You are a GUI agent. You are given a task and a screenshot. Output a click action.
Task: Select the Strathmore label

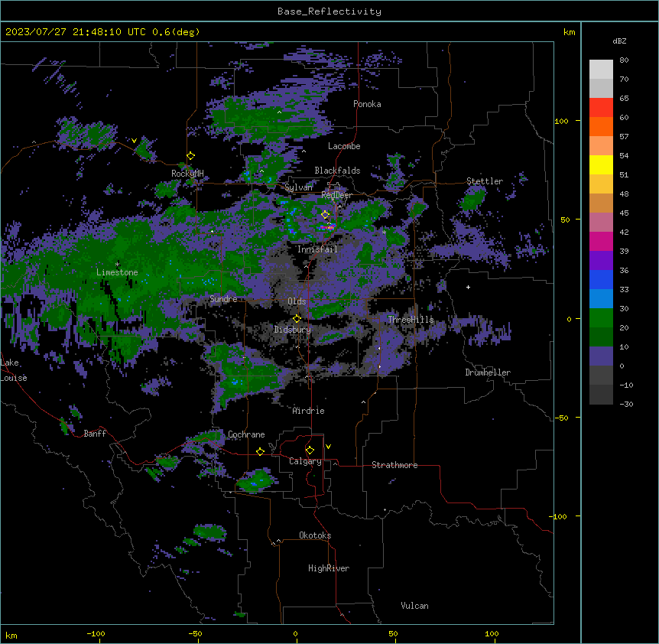[x=394, y=465]
